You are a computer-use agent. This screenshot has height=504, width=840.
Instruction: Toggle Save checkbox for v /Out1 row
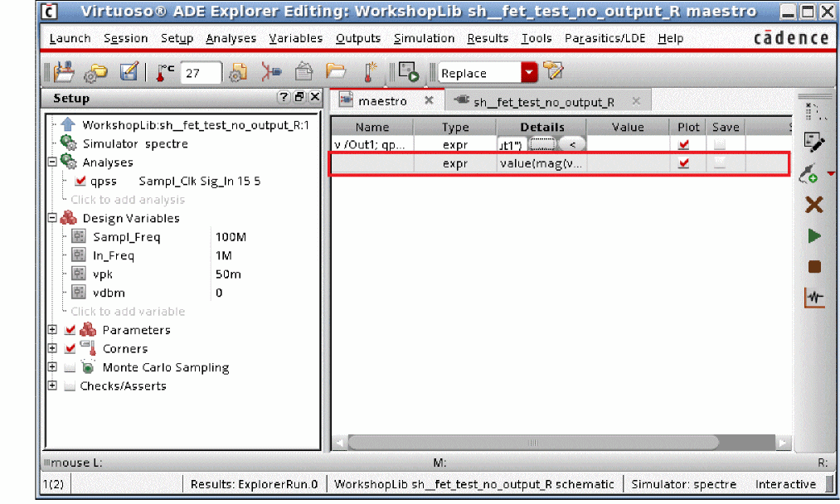720,144
